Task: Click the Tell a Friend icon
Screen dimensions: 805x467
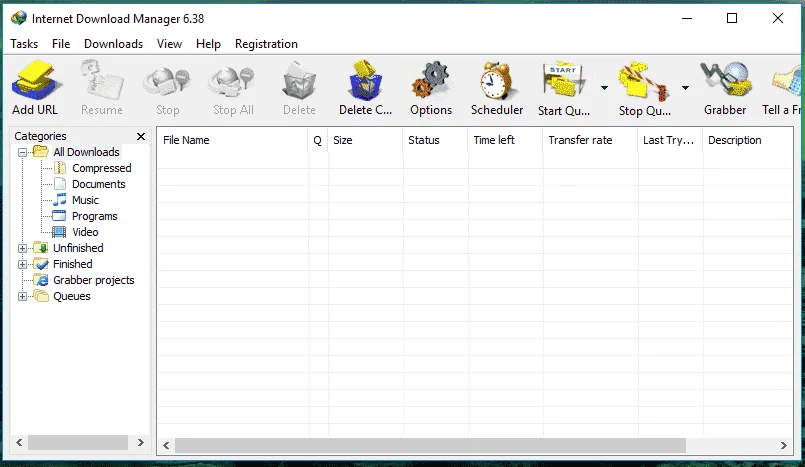Action: pos(788,81)
